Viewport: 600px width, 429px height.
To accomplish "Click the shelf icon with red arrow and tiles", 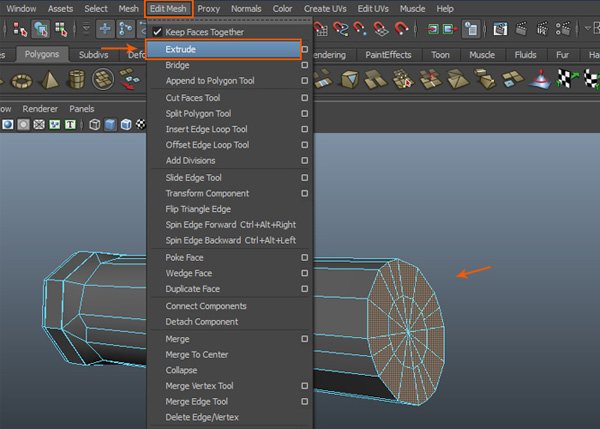I will [x=129, y=78].
